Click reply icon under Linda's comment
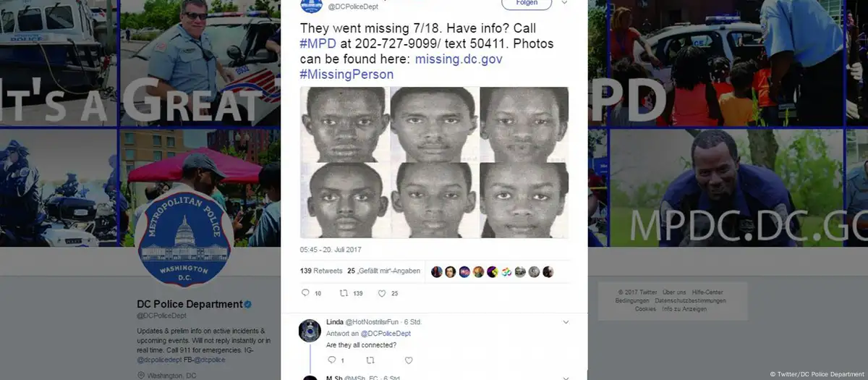 332,360
